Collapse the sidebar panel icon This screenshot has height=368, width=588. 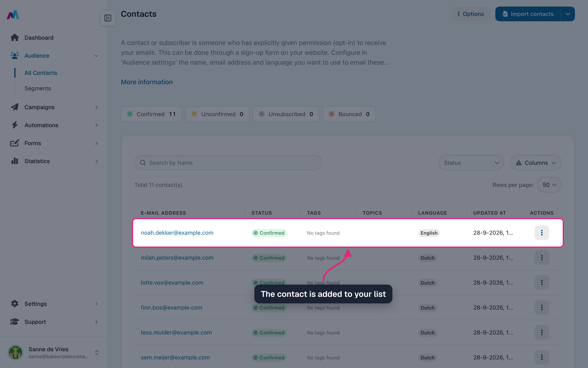click(x=108, y=18)
